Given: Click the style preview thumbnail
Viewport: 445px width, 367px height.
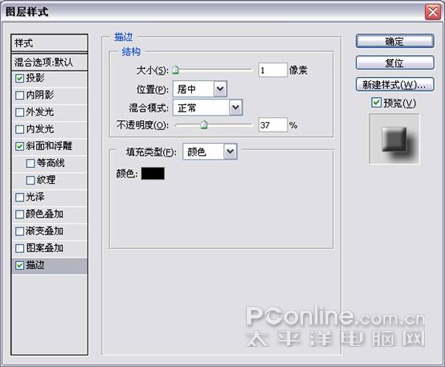Looking at the screenshot, I should click(x=395, y=139).
